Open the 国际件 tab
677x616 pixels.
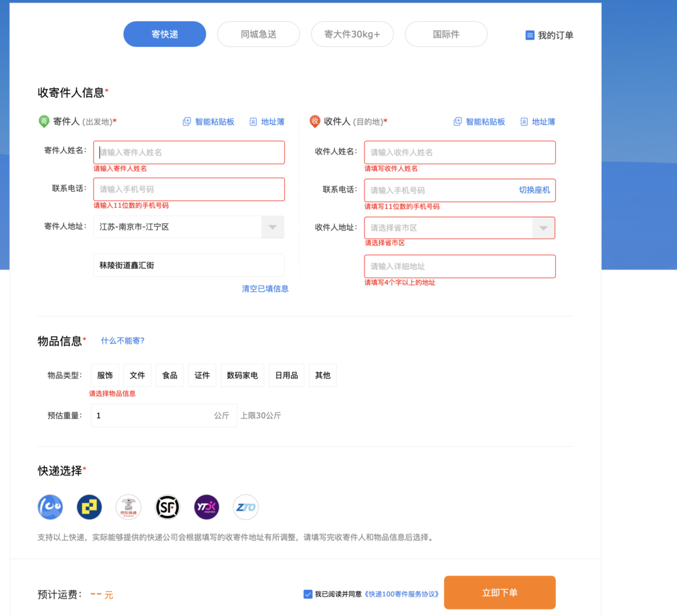coord(446,35)
